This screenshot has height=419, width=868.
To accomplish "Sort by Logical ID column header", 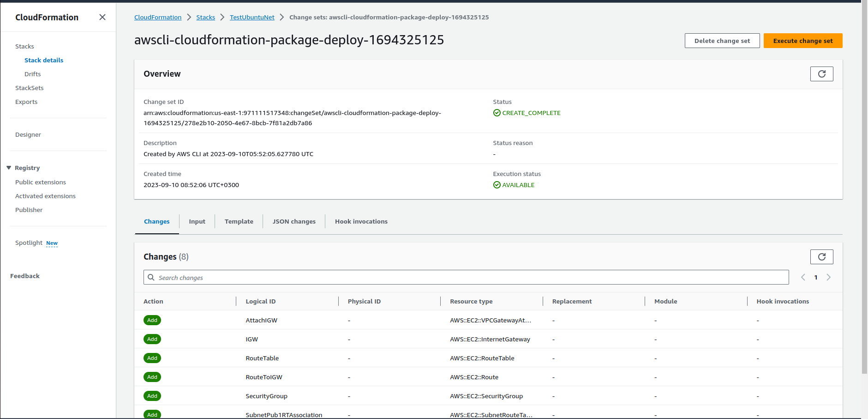I will [x=260, y=301].
